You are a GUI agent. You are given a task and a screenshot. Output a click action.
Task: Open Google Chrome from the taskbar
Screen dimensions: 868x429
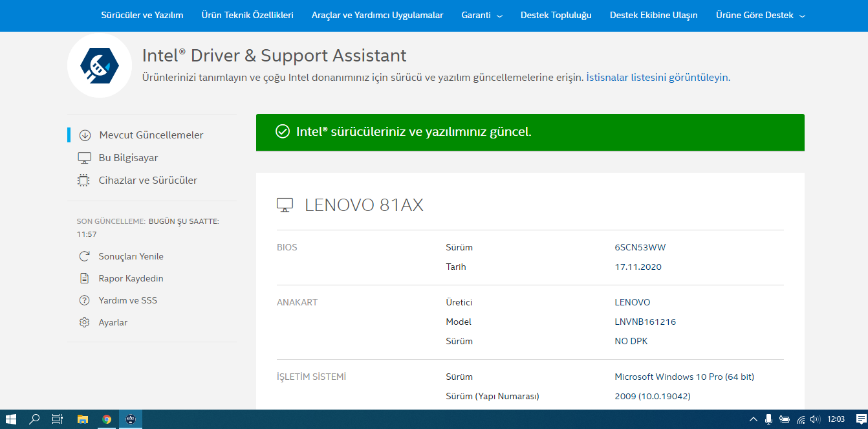click(107, 419)
